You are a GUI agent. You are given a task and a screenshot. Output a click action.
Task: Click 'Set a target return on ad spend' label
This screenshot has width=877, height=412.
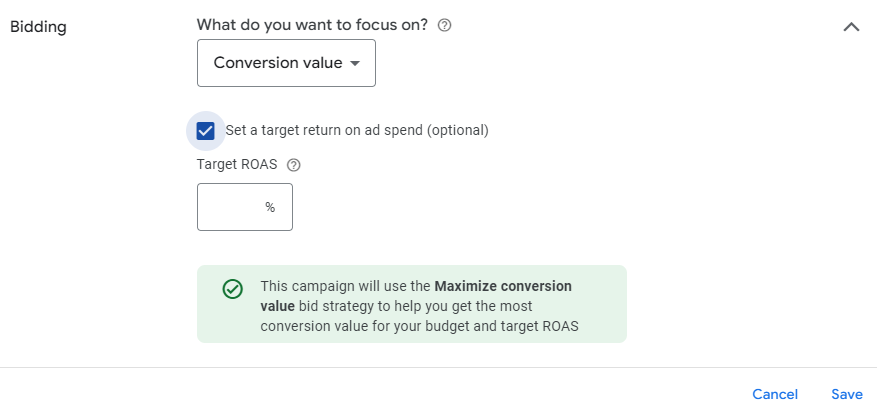click(357, 130)
